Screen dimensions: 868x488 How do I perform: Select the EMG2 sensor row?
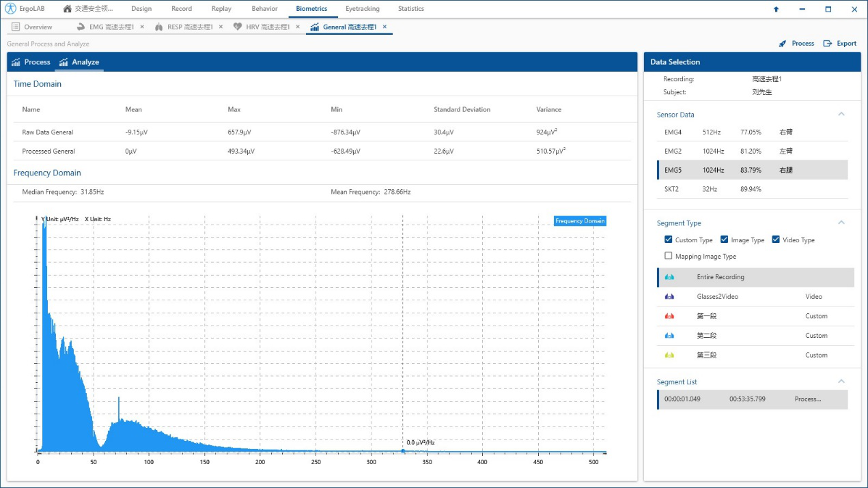click(752, 151)
